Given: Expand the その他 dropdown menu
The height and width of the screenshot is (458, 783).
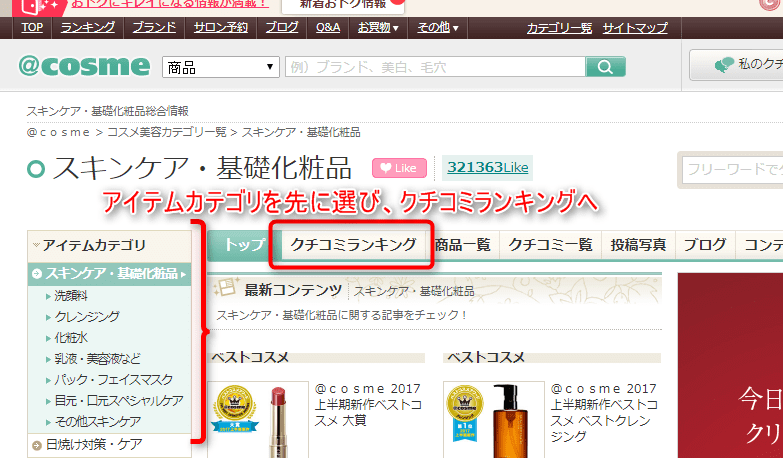Looking at the screenshot, I should click(x=437, y=27).
